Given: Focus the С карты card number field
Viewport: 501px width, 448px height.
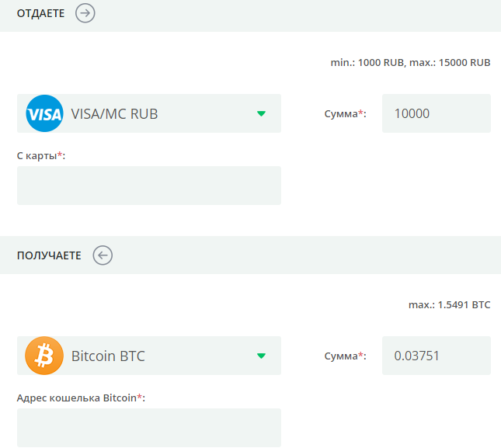Looking at the screenshot, I should coord(148,186).
